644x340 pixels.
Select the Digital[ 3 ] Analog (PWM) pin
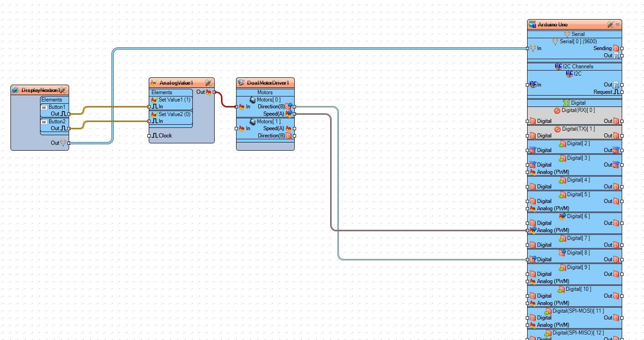528,172
